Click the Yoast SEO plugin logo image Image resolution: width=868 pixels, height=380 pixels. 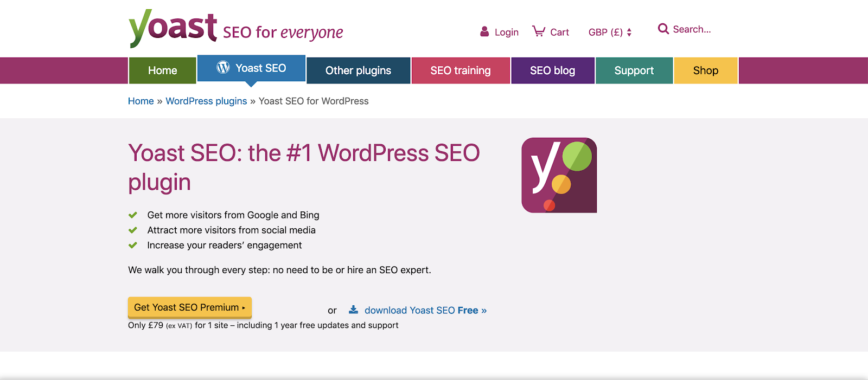(x=559, y=175)
